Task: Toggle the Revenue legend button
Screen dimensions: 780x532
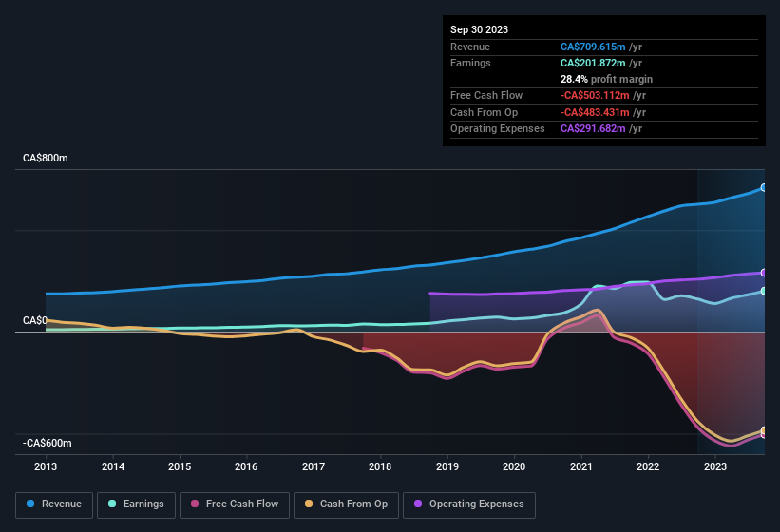Action: click(54, 503)
